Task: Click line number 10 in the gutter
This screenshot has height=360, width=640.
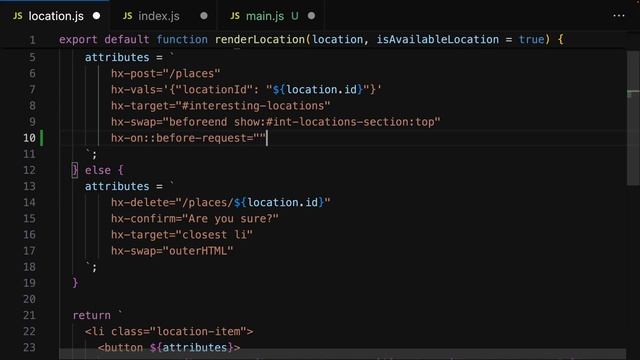Action: (29, 138)
